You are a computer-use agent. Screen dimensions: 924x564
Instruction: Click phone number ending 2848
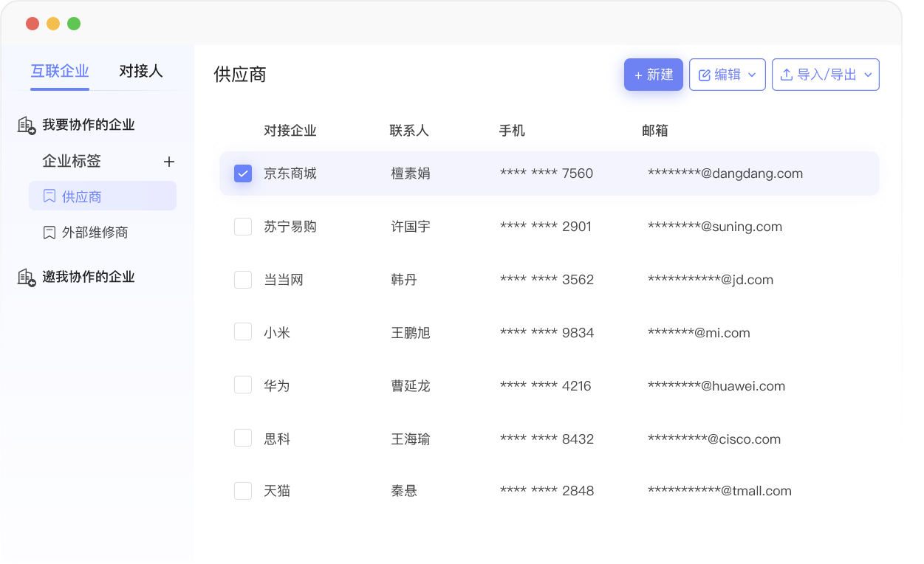pos(547,491)
